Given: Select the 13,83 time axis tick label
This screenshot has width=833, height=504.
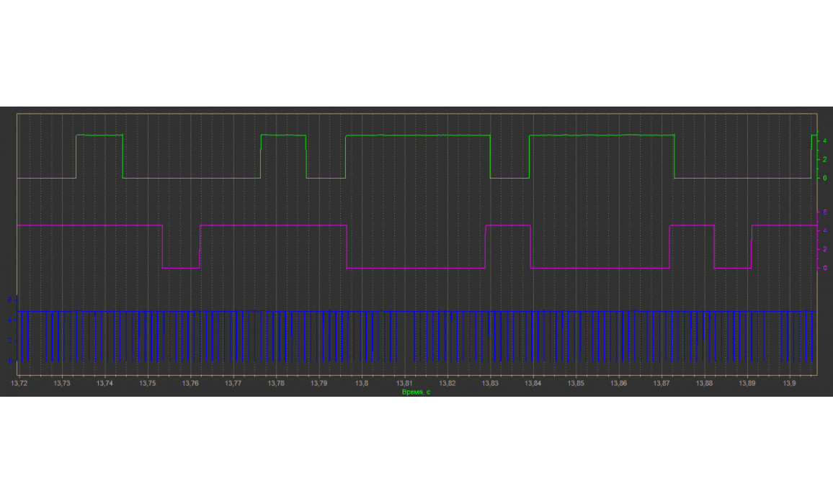Looking at the screenshot, I should (490, 384).
